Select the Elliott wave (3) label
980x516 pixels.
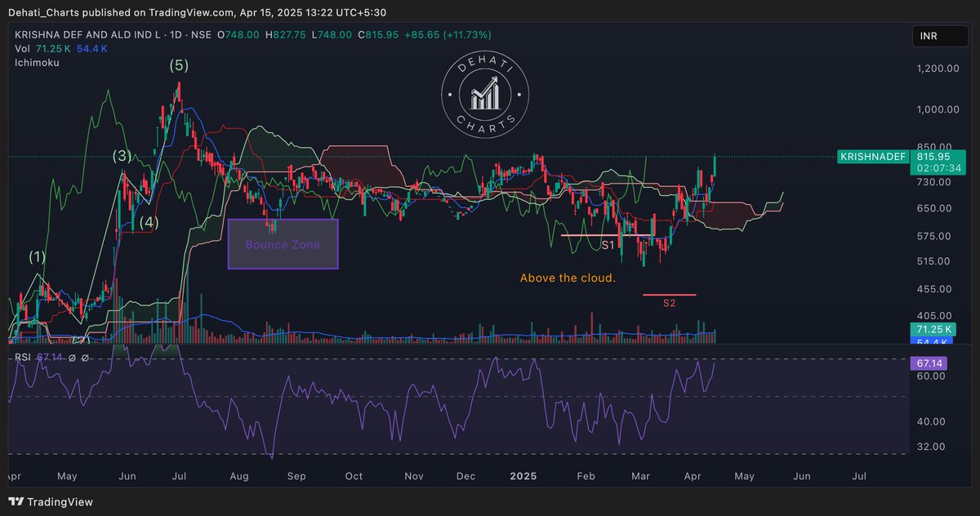pos(122,156)
